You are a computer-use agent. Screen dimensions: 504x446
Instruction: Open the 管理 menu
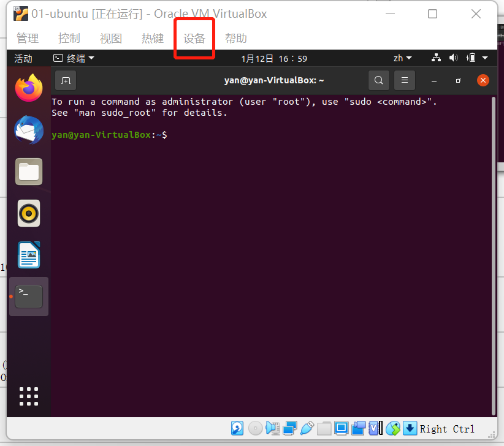coord(28,39)
